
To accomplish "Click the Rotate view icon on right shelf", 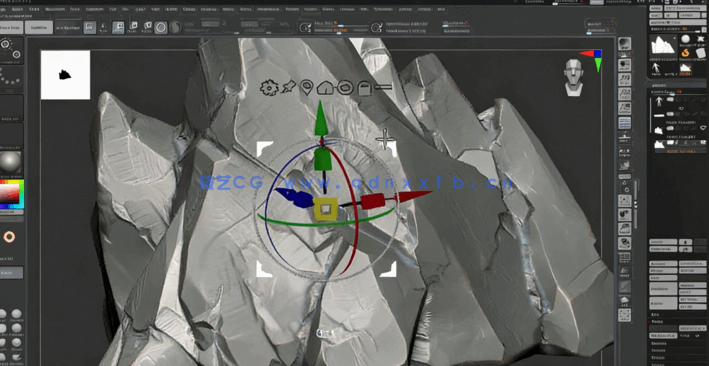I will pos(624,243).
